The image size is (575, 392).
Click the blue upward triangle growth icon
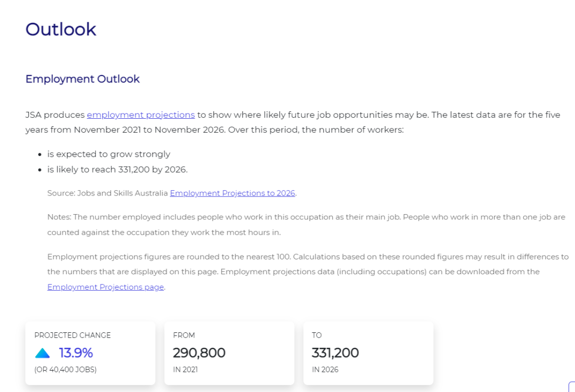pyautogui.click(x=42, y=353)
